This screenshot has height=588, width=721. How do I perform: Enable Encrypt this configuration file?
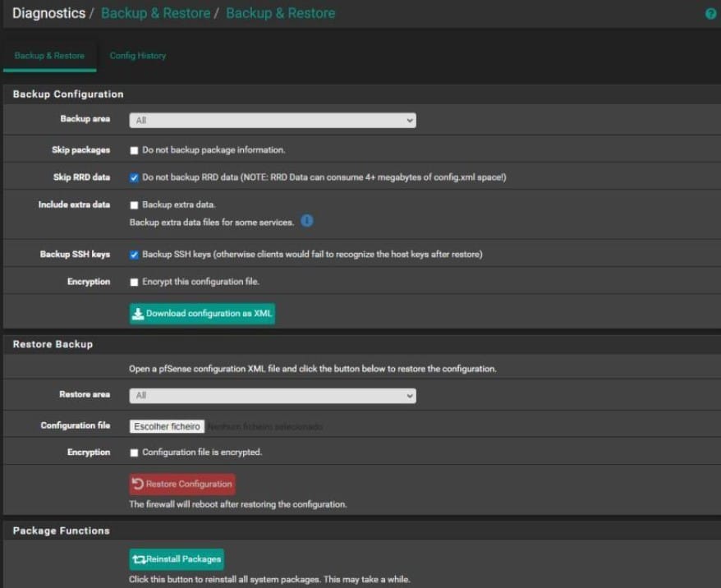(134, 283)
